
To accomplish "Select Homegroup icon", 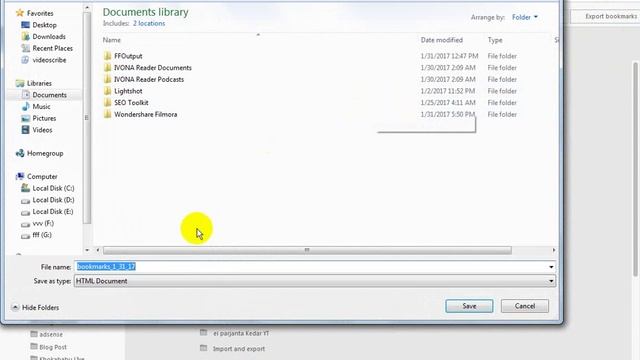I will [20, 153].
